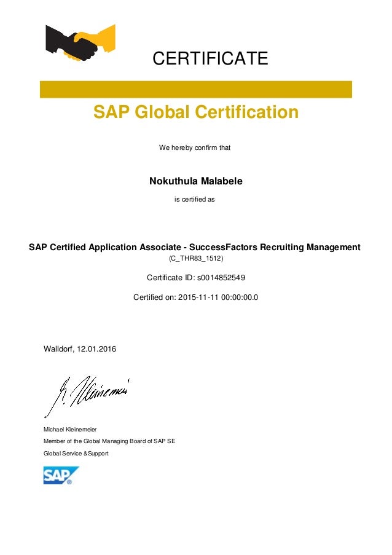392x555 pixels.
Task: Click the CERTIFICATE heading
Action: (210, 58)
